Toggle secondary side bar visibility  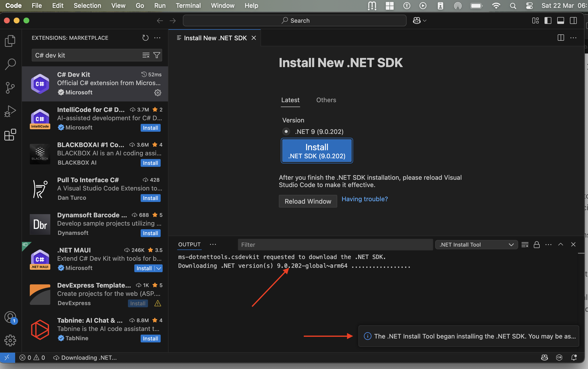[x=573, y=21]
